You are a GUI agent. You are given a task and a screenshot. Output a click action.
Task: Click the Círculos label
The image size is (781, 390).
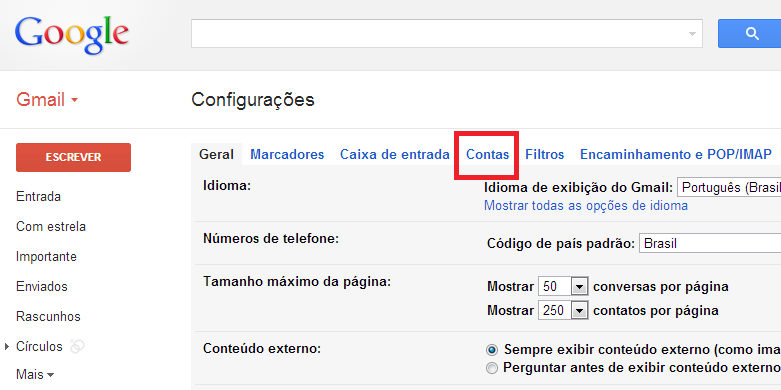(x=39, y=346)
